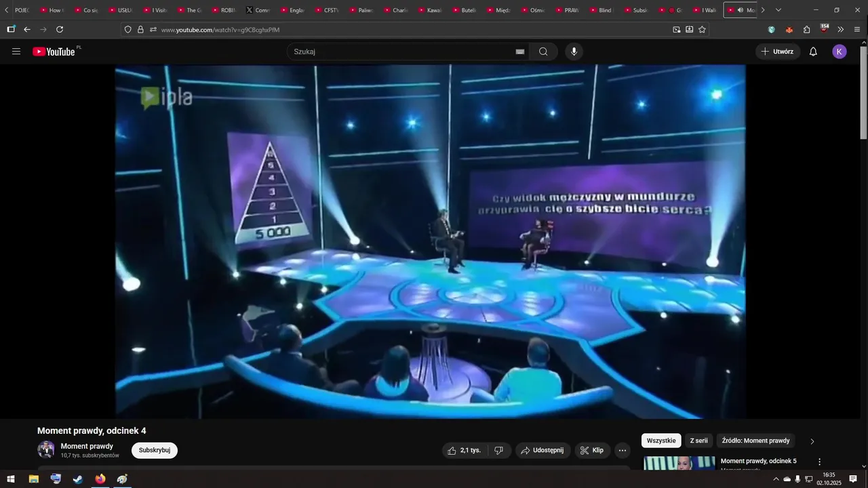Go forward in browser history

pos(43,29)
